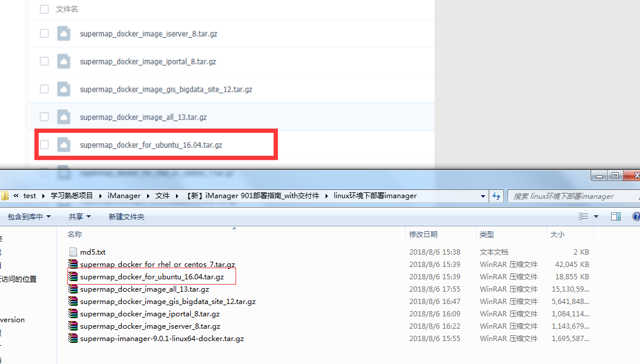Click WinRAR icon of supermap_docker_image_iportal_8.tar.gz in Explorer

pyautogui.click(x=73, y=313)
